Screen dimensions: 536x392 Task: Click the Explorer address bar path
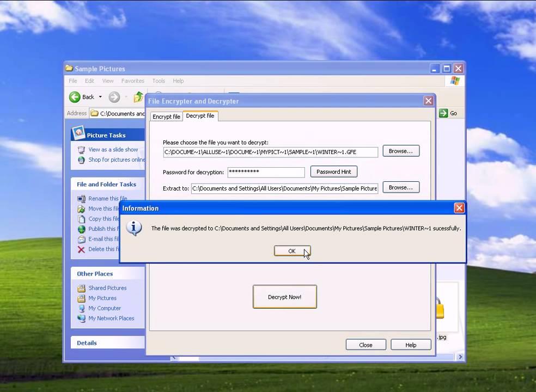click(x=118, y=113)
